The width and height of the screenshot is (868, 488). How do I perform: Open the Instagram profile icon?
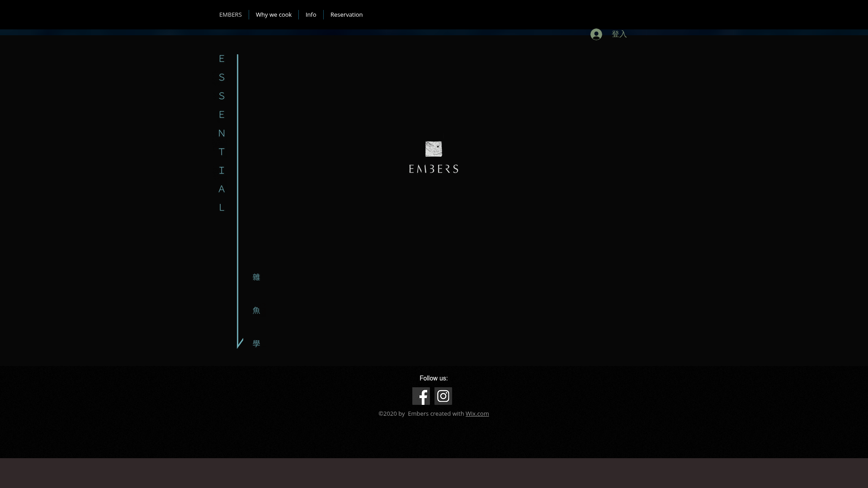click(443, 396)
